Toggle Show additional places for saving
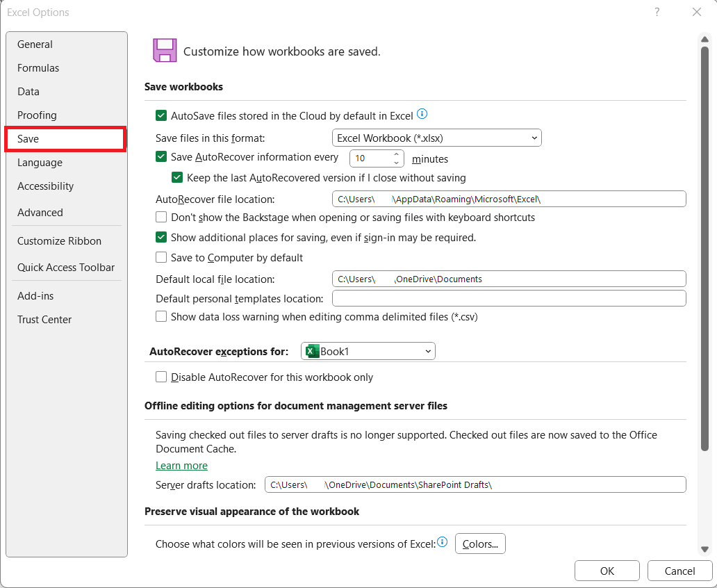This screenshot has width=717, height=588. (x=161, y=237)
